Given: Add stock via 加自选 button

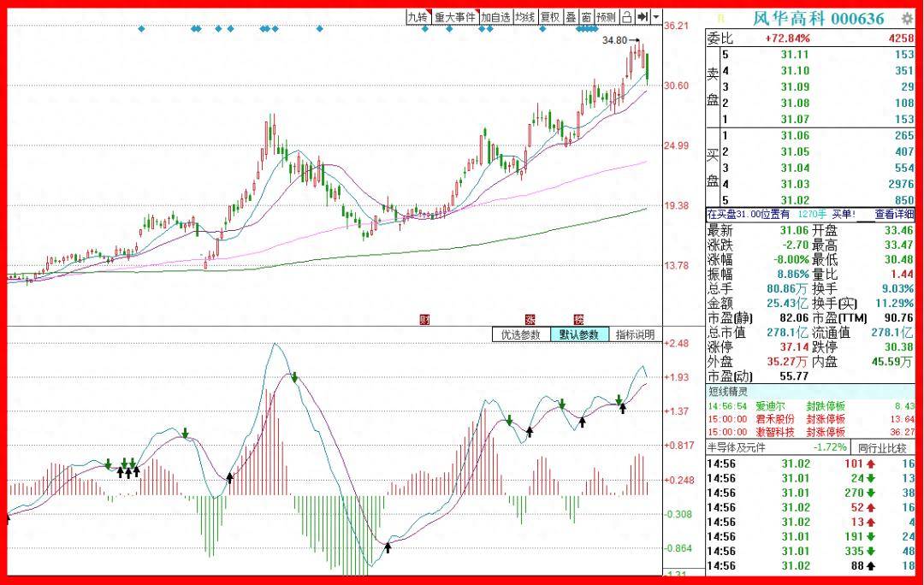Looking at the screenshot, I should (x=495, y=17).
